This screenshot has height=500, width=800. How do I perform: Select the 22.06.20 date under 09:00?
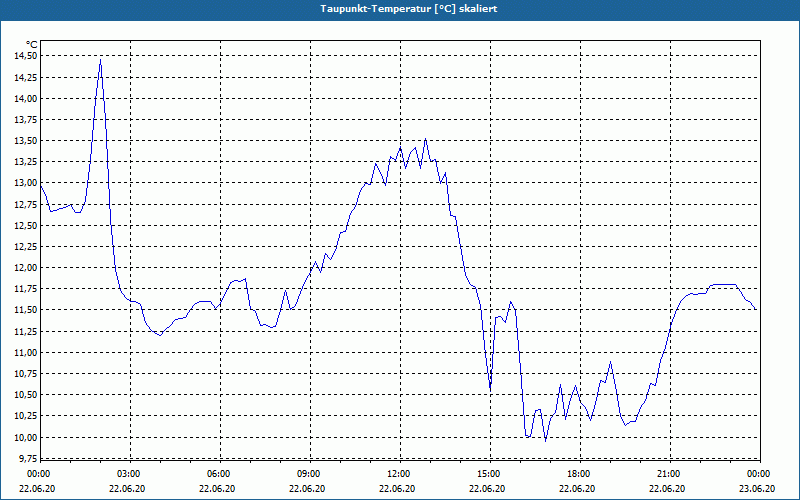308,488
